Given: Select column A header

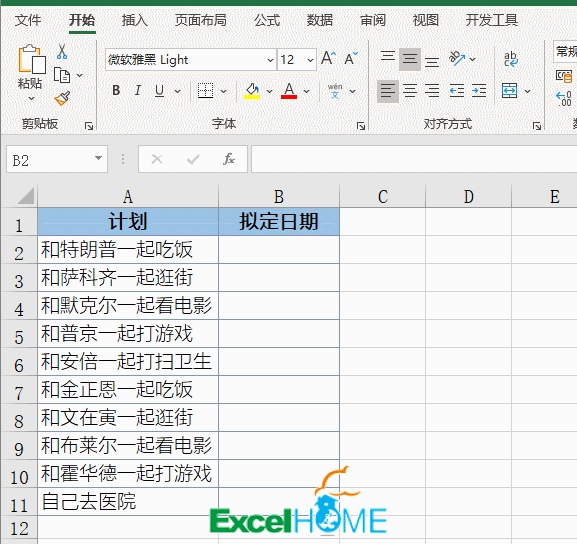Looking at the screenshot, I should point(128,197).
